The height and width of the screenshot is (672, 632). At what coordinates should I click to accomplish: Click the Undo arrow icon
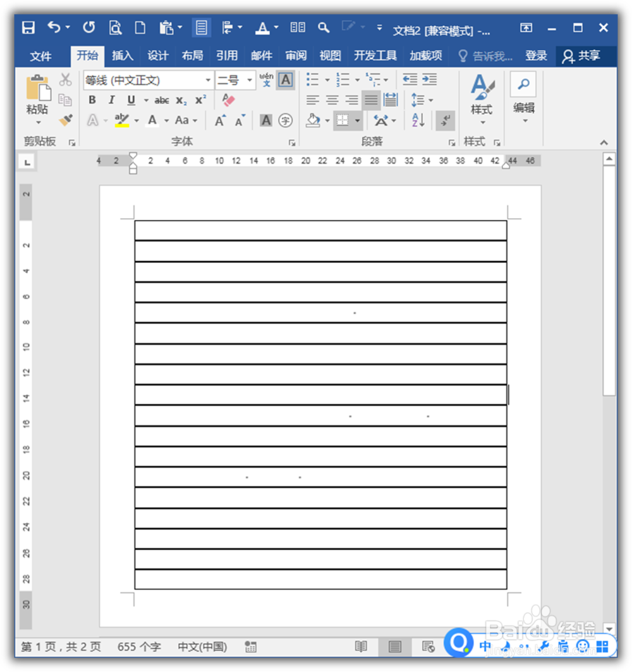[54, 27]
